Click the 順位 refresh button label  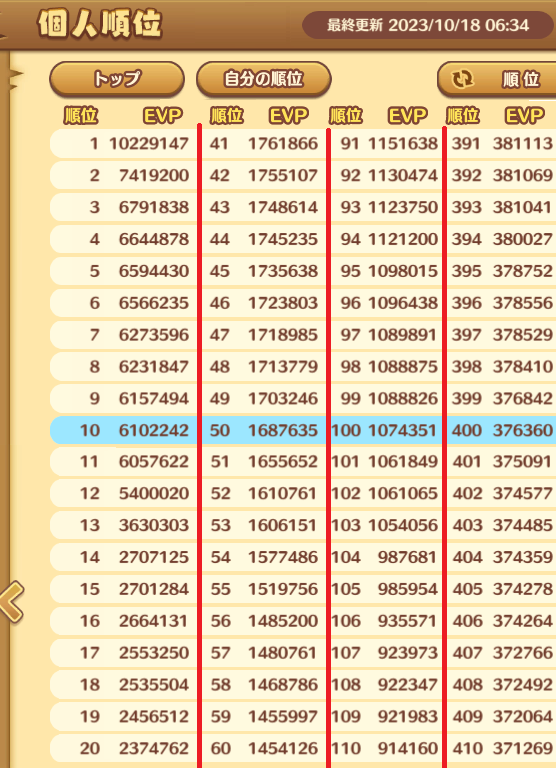point(520,79)
